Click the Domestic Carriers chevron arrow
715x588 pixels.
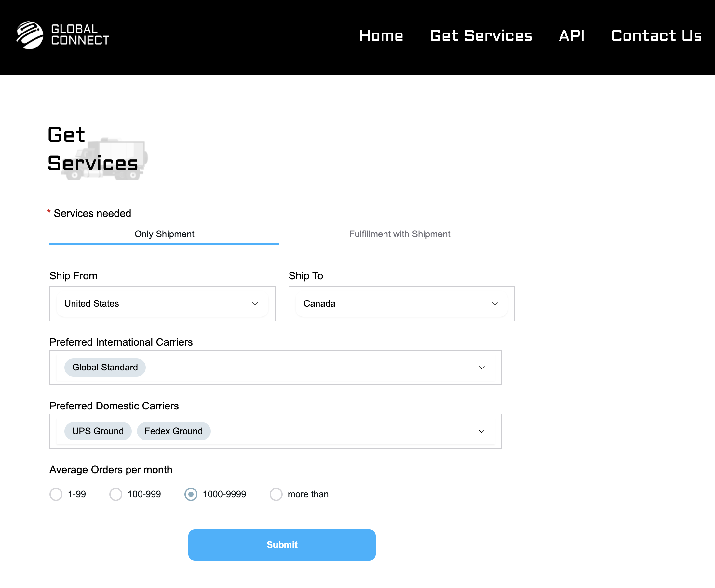pos(481,431)
